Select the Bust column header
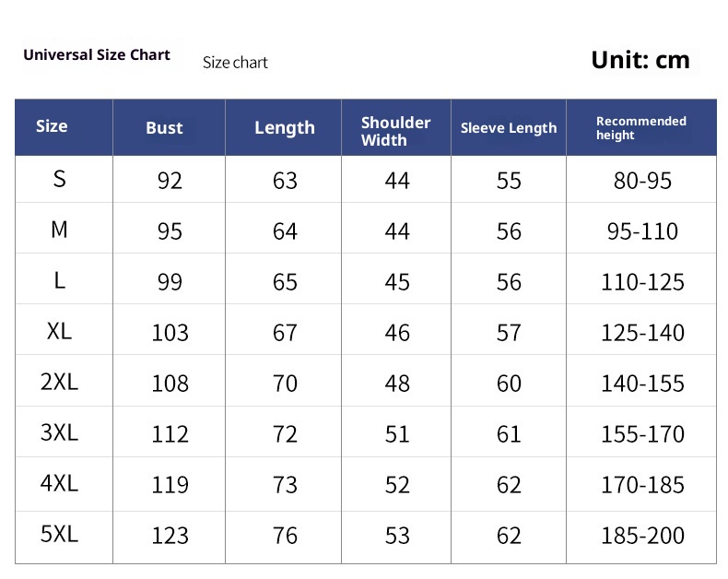Screen dimensions: 728x579 click(164, 128)
